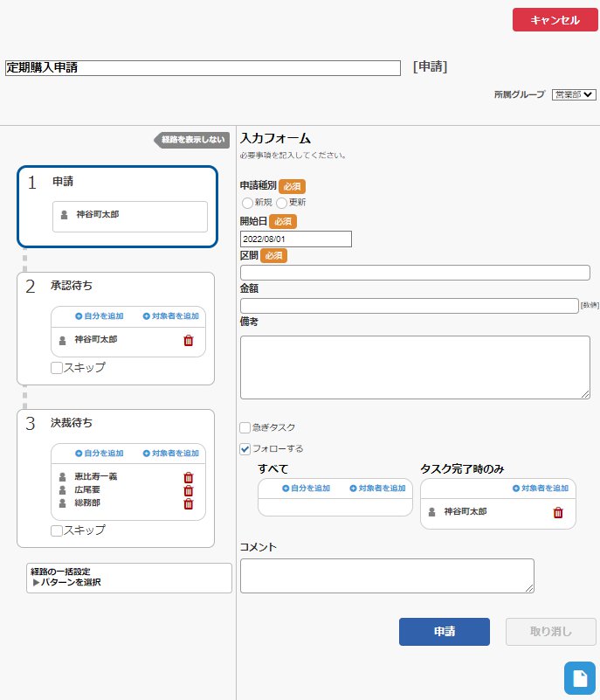Screen dimensions: 600x700
Task: Select the 新規 application type
Action: click(x=247, y=203)
